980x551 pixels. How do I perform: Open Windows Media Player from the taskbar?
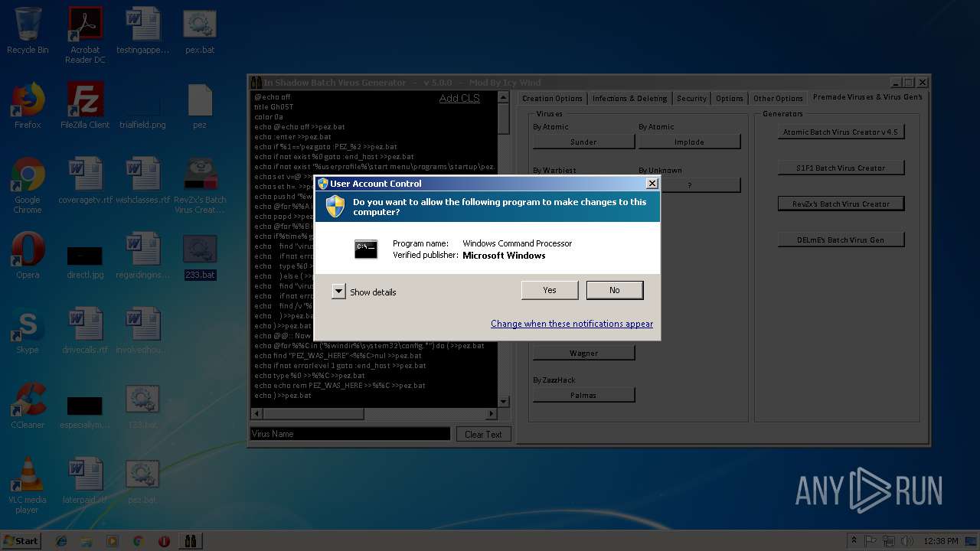(x=113, y=541)
